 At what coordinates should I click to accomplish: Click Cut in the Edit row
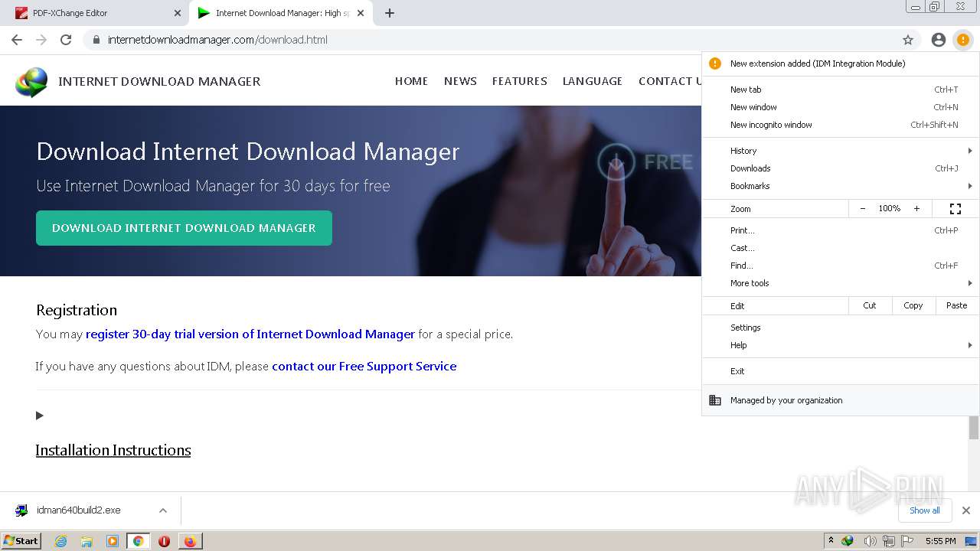click(x=870, y=305)
